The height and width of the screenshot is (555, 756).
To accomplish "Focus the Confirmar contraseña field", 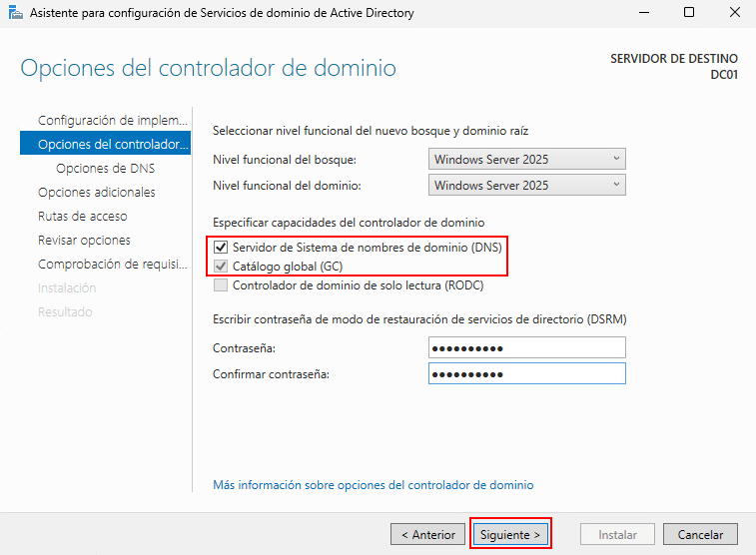I will tap(526, 373).
